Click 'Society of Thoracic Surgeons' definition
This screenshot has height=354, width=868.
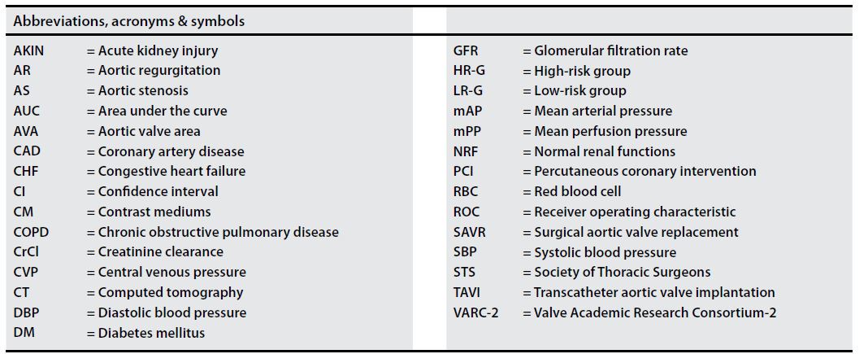pos(622,272)
